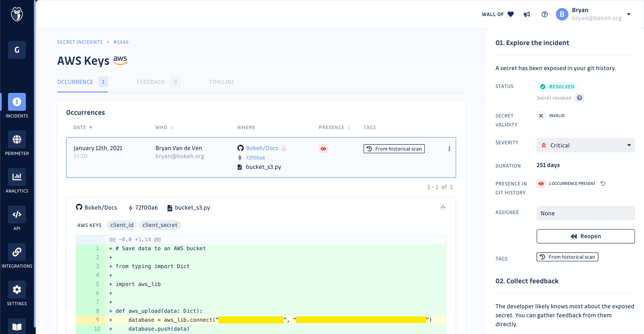Viewport: 644px width, 334px height.
Task: Open the documentation book icon
Action: coord(17,327)
